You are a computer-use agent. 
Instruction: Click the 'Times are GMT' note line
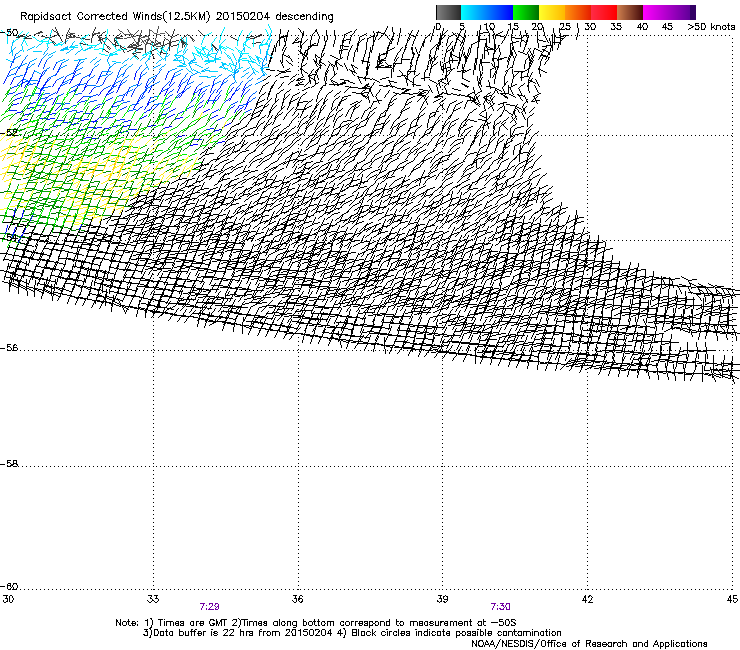[x=316, y=623]
